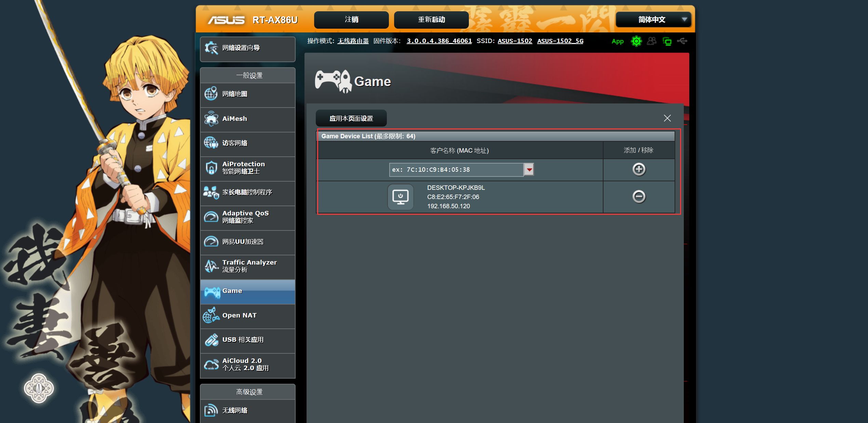Select Open NAT in the sidebar
Viewport: 868px width, 423px height.
tap(247, 315)
